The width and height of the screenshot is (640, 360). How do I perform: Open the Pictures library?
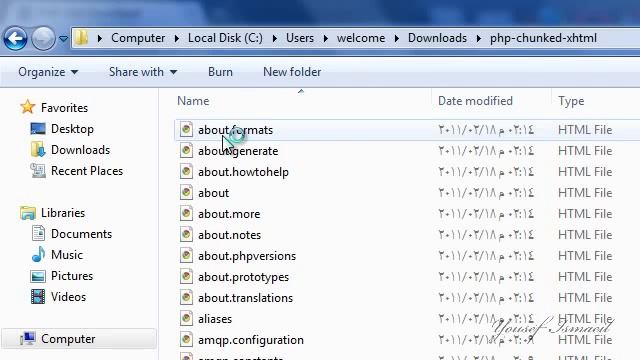72,276
